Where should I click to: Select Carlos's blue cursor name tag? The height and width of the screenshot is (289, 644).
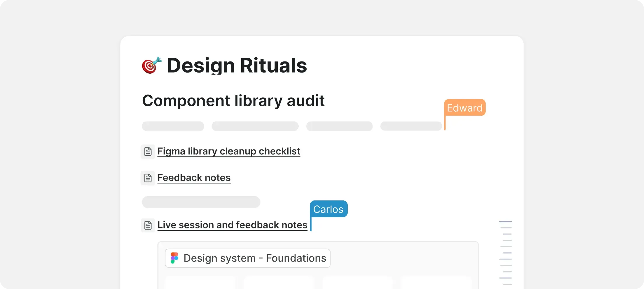(328, 209)
